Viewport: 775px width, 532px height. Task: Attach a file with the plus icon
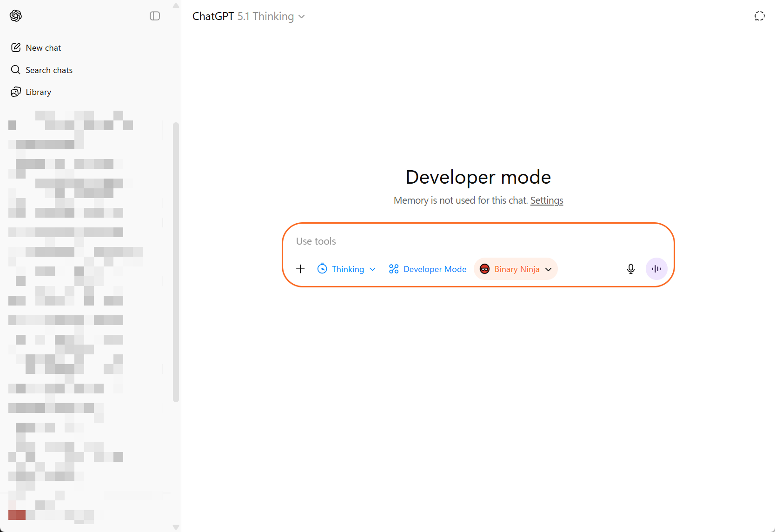pyautogui.click(x=300, y=269)
